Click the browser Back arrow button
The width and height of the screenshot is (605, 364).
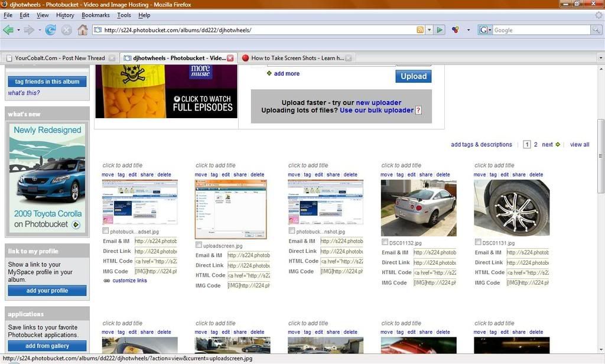(8, 30)
